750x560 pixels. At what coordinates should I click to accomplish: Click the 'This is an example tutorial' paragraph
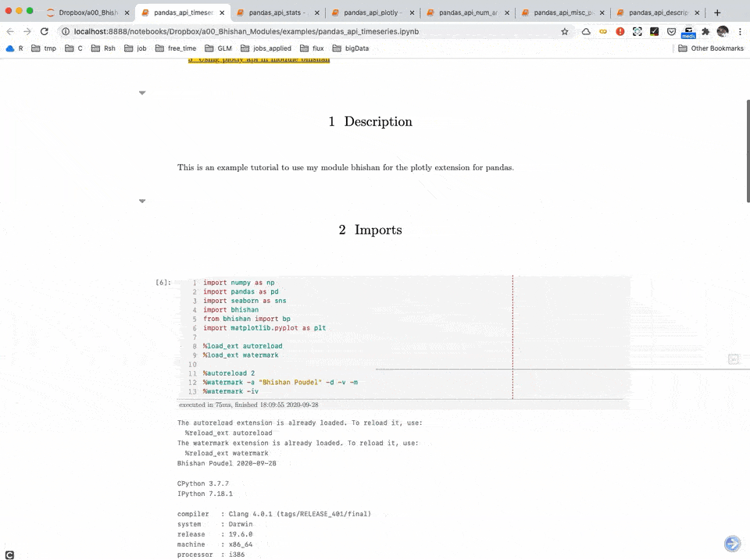point(345,167)
